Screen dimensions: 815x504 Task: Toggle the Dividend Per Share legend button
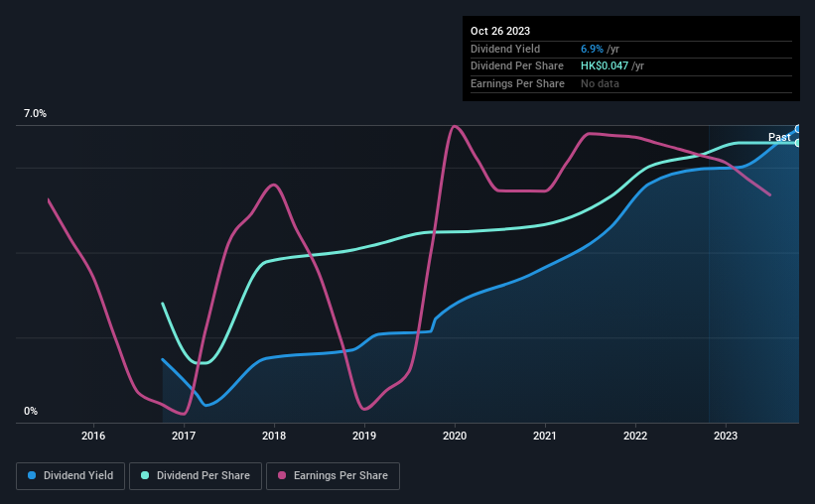click(196, 476)
